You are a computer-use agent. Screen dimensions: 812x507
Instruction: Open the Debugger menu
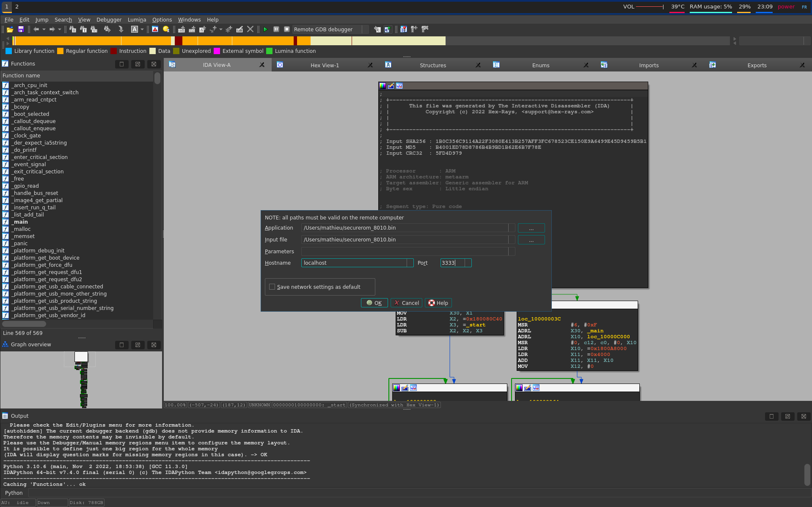click(x=109, y=20)
